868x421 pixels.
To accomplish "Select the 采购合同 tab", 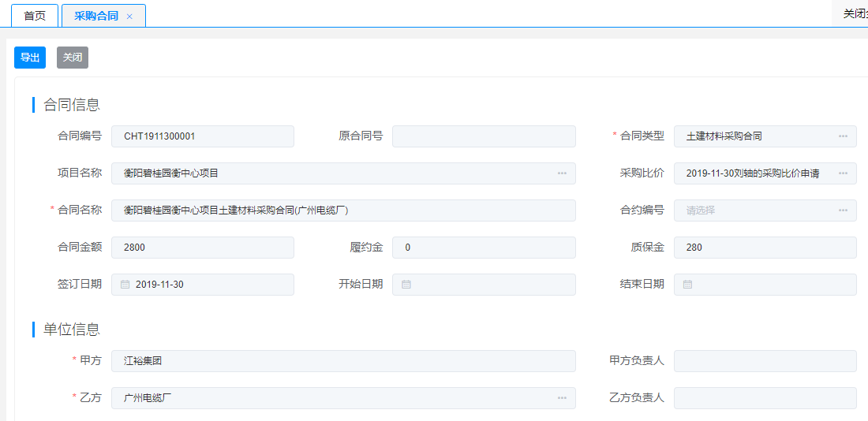I will [103, 16].
